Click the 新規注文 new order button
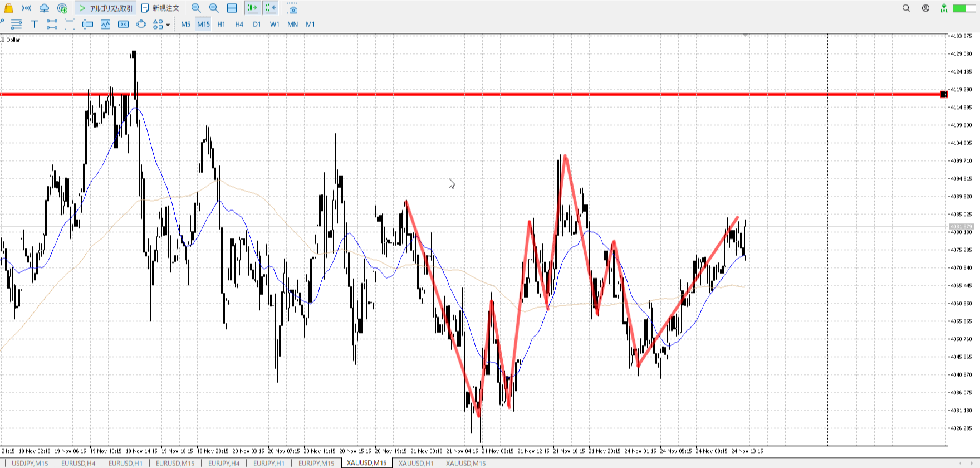Image resolution: width=980 pixels, height=468 pixels. [x=160, y=8]
